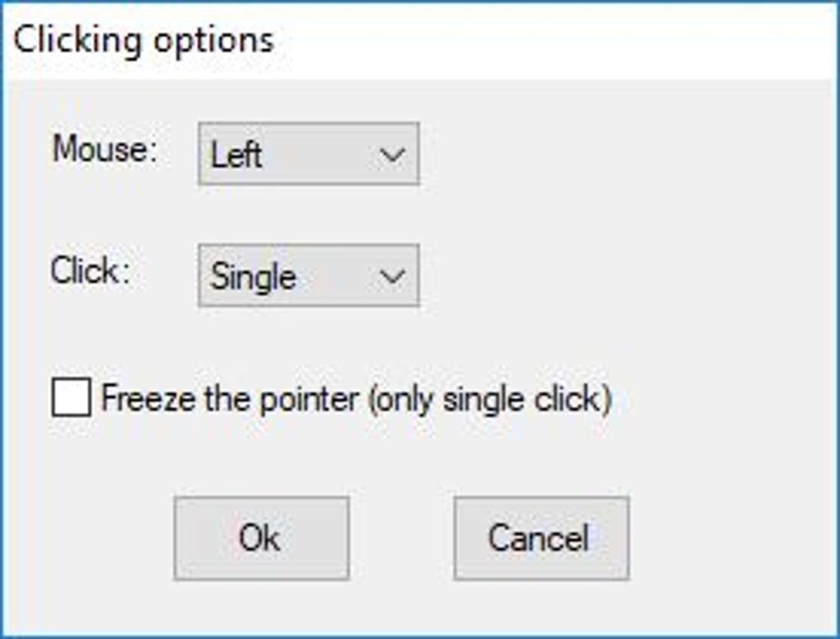
Task: Select the "Left" value in Mouse combo box
Action: coord(237,155)
